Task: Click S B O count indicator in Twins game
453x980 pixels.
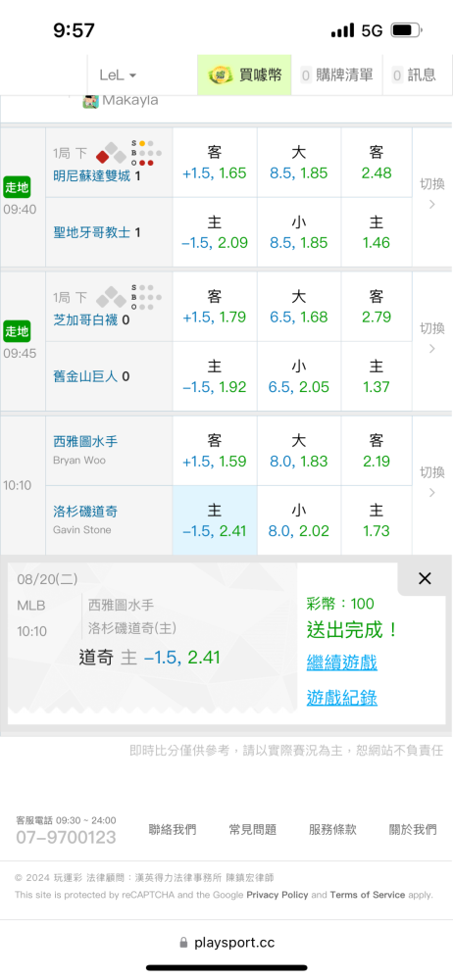Action: pyautogui.click(x=146, y=153)
